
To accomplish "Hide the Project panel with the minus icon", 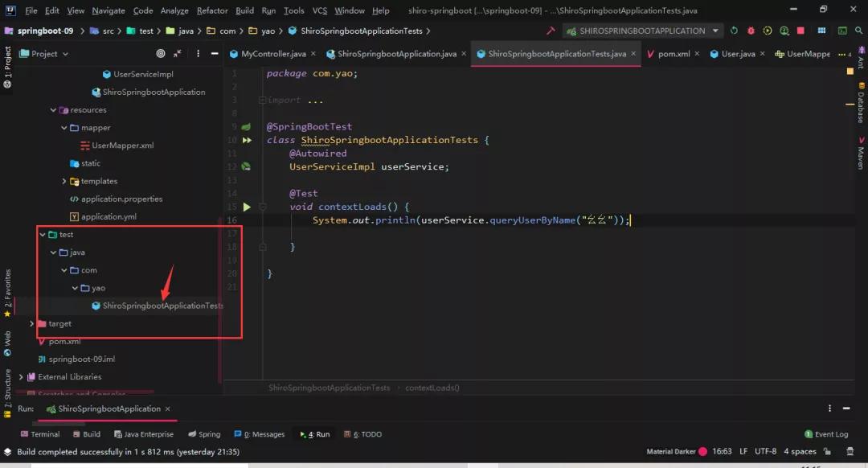I will 215,54.
